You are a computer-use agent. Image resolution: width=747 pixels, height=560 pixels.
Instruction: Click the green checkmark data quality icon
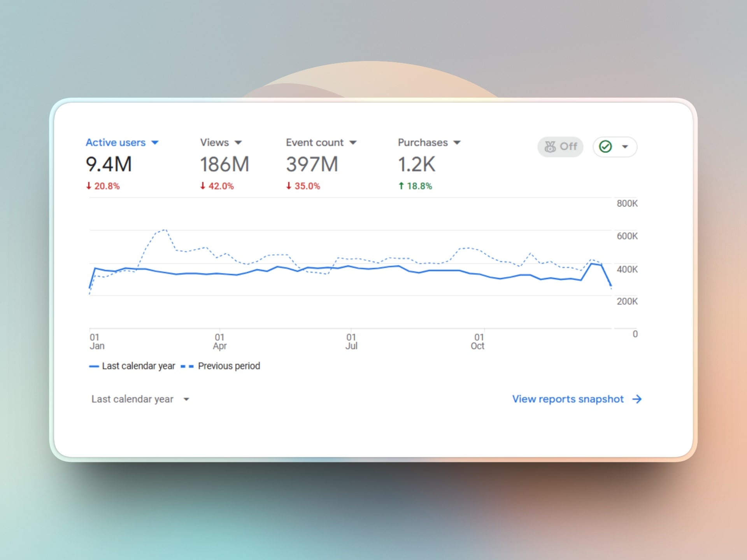point(605,147)
